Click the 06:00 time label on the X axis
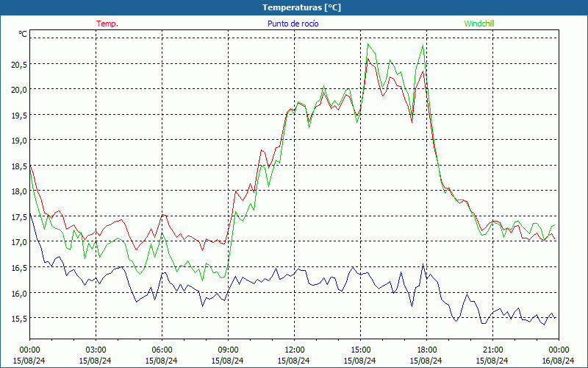This screenshot has height=368, width=588. 162,350
